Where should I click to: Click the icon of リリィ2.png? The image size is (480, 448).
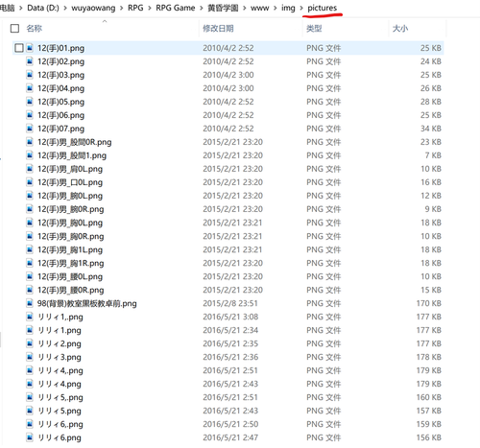point(30,343)
